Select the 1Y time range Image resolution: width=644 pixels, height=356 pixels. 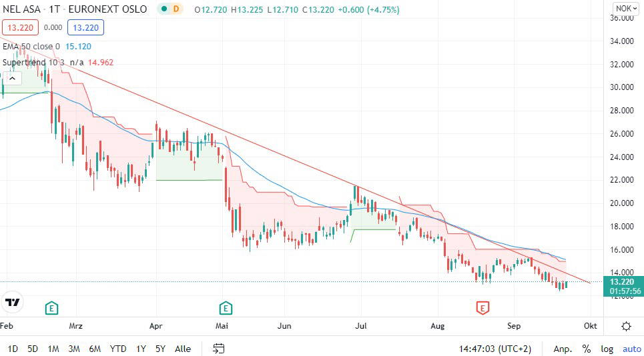pyautogui.click(x=141, y=349)
